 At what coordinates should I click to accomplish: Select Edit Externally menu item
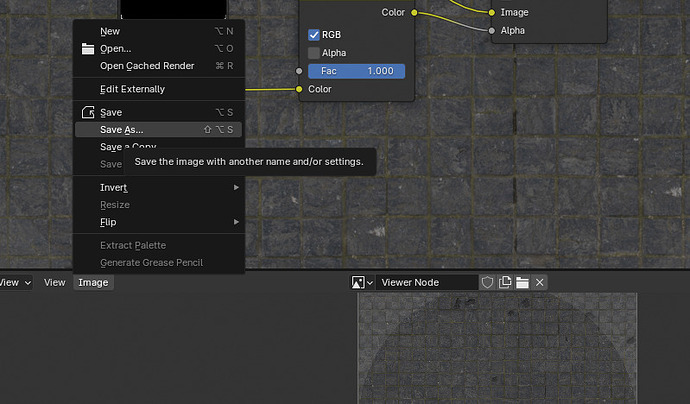tap(158, 89)
